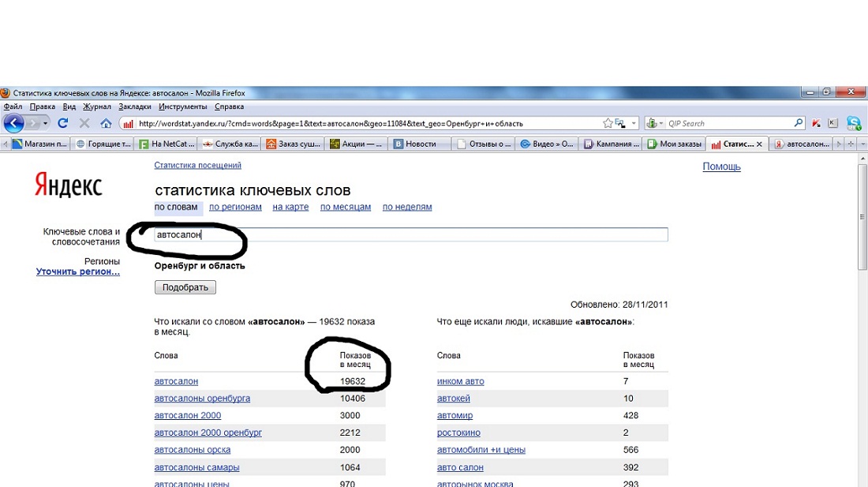Viewport: 868px width, 487px height.
Task: Click the page vertical scrollbar thumb
Action: pos(862,216)
